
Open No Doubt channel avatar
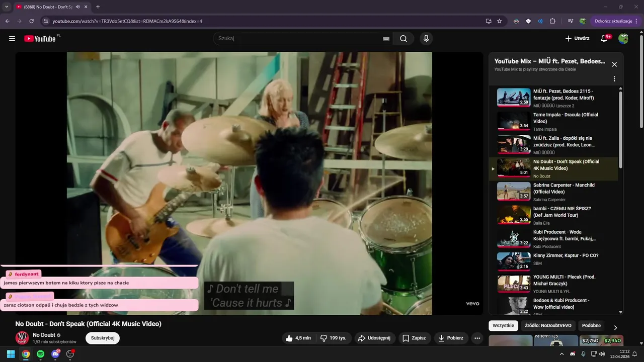[22, 338]
